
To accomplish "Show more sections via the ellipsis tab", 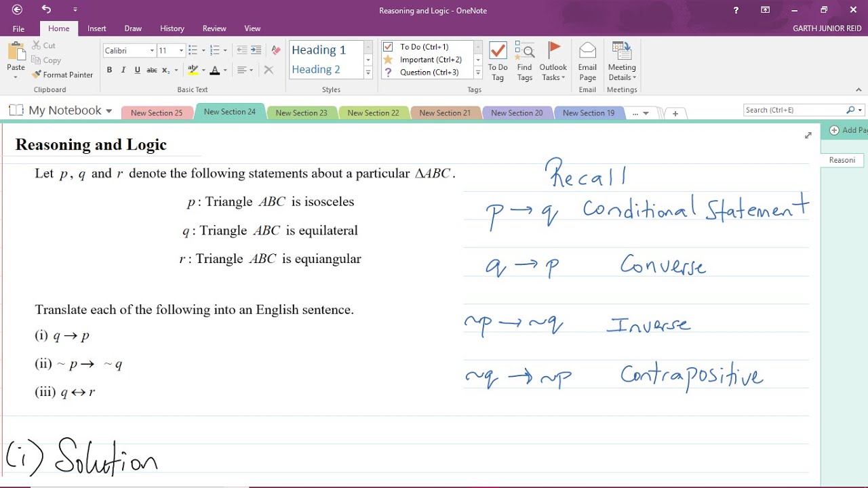I will 640,113.
